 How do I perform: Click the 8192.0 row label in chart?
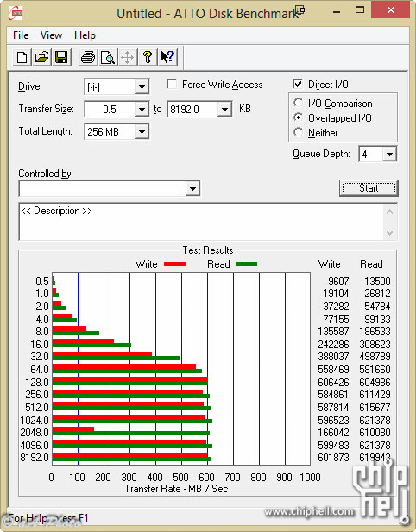(x=35, y=458)
